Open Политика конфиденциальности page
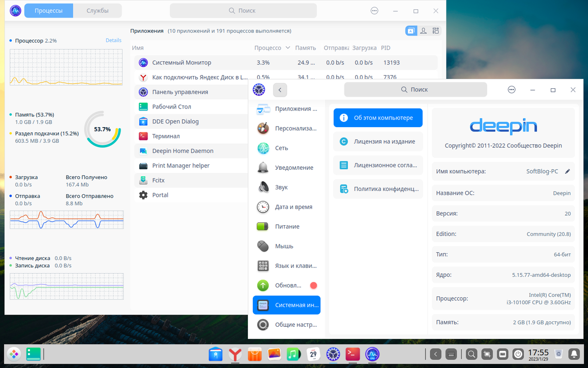 pos(378,188)
